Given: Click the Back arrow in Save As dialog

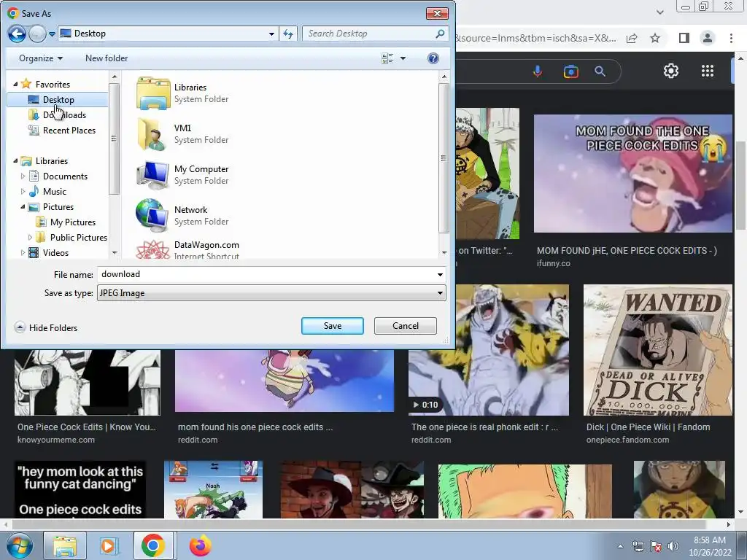Looking at the screenshot, I should [17, 34].
